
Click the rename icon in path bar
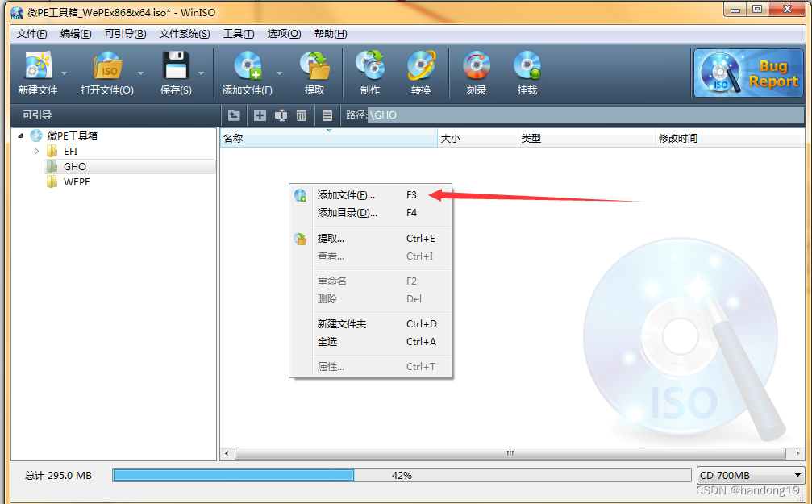tap(281, 115)
